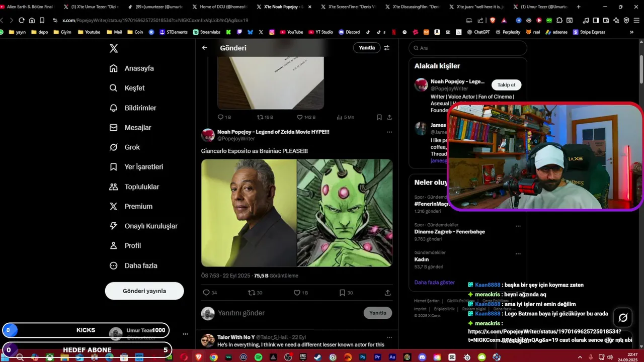
Task: Open more options for Kadın trend
Action: [518, 253]
